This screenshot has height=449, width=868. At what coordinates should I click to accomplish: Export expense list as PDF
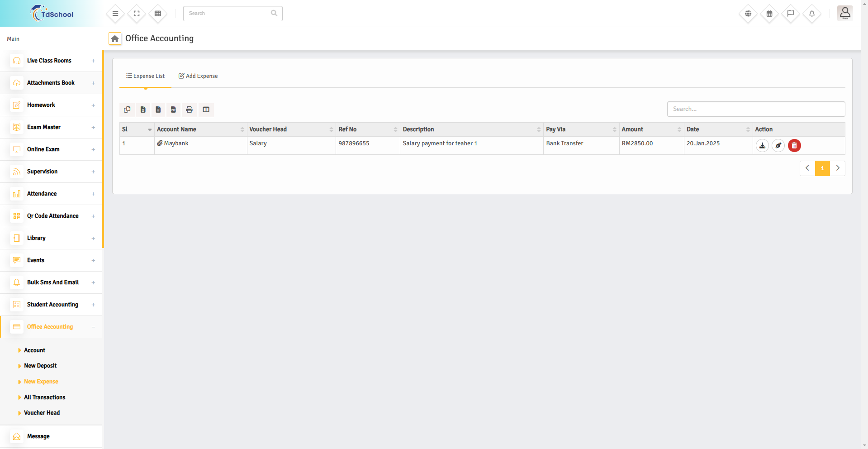173,110
